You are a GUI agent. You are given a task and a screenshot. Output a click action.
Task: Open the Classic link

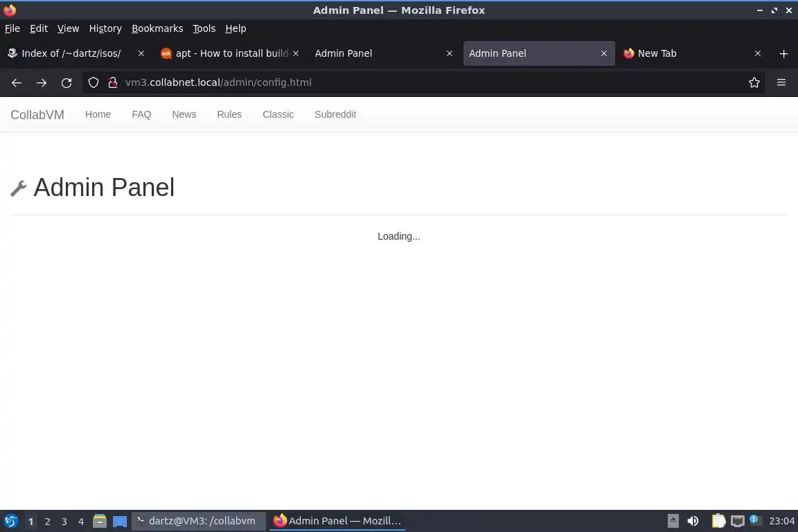tap(278, 114)
